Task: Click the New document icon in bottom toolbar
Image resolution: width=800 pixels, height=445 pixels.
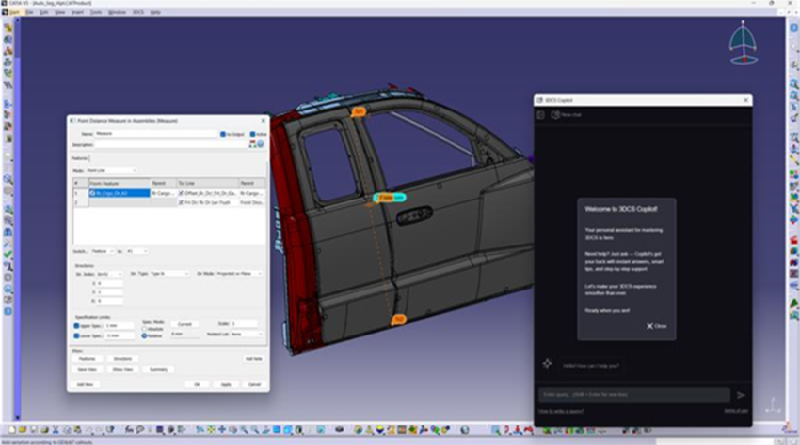Action: coord(12,430)
